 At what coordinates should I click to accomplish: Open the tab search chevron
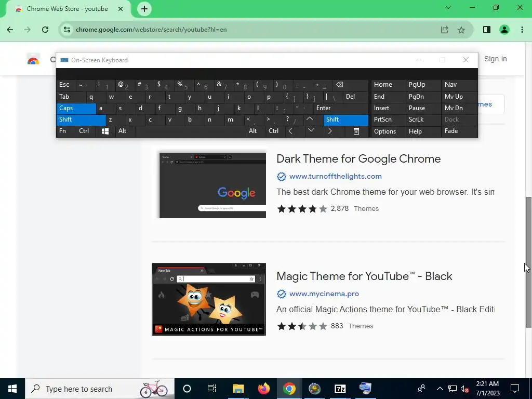pyautogui.click(x=448, y=7)
